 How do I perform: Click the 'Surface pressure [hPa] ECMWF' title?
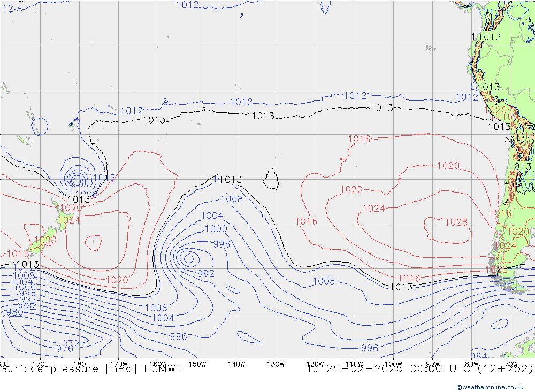point(91,369)
